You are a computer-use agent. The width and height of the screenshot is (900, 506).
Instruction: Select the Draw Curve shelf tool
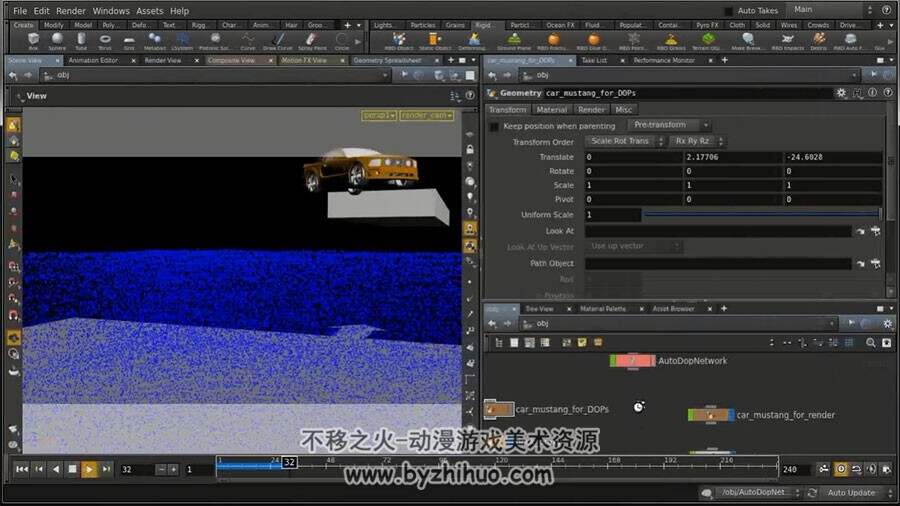[x=278, y=40]
